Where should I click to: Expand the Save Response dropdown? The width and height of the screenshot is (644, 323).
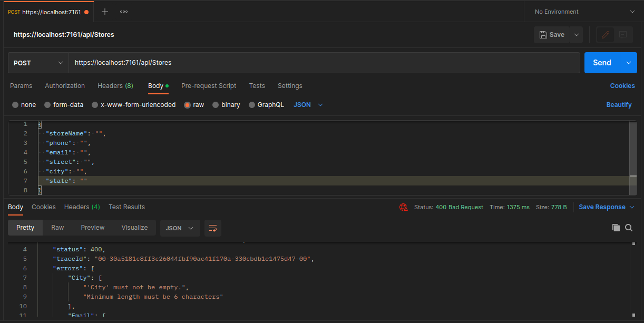point(607,207)
